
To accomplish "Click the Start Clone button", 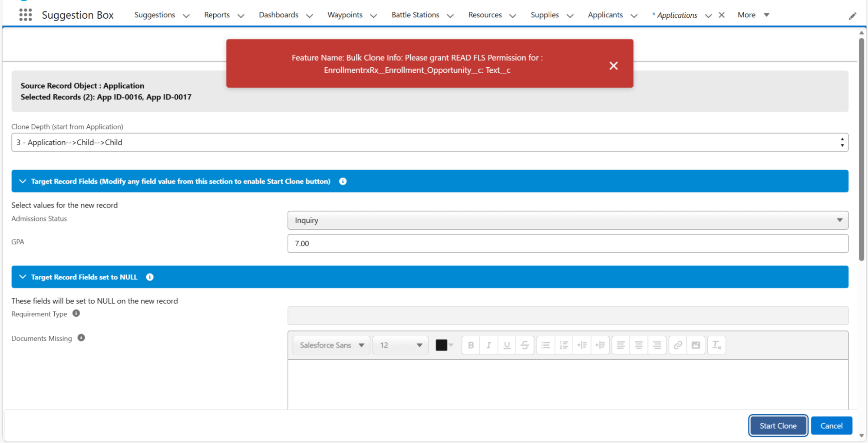I will coord(778,426).
